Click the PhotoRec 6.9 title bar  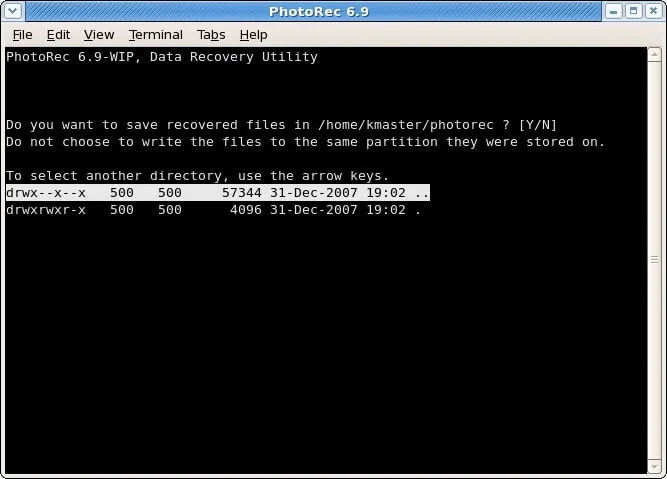tap(314, 11)
